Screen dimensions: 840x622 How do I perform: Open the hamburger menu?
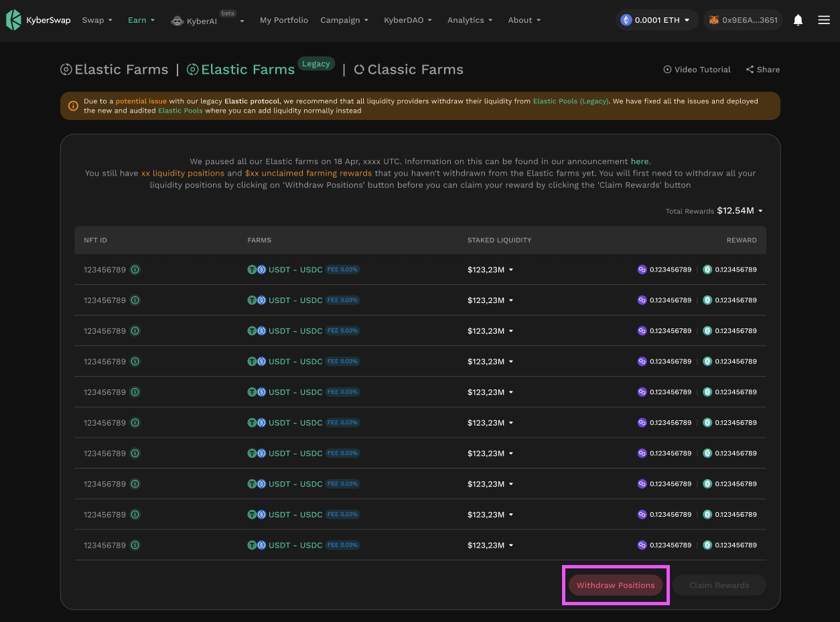tap(824, 20)
